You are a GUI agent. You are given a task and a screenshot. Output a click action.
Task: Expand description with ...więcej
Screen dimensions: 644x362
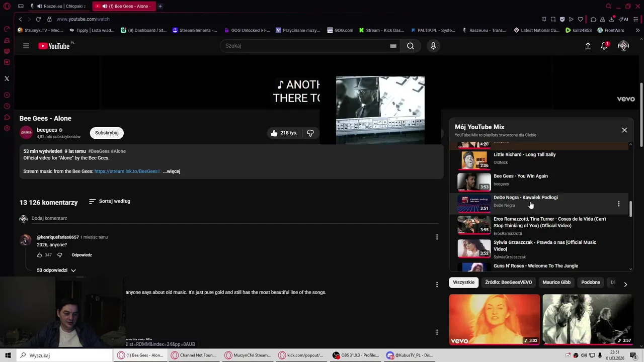pyautogui.click(x=172, y=171)
